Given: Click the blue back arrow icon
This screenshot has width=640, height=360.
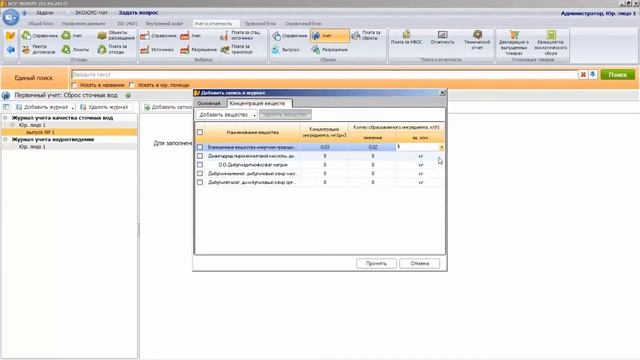Looking at the screenshot, I should tap(11, 49).
